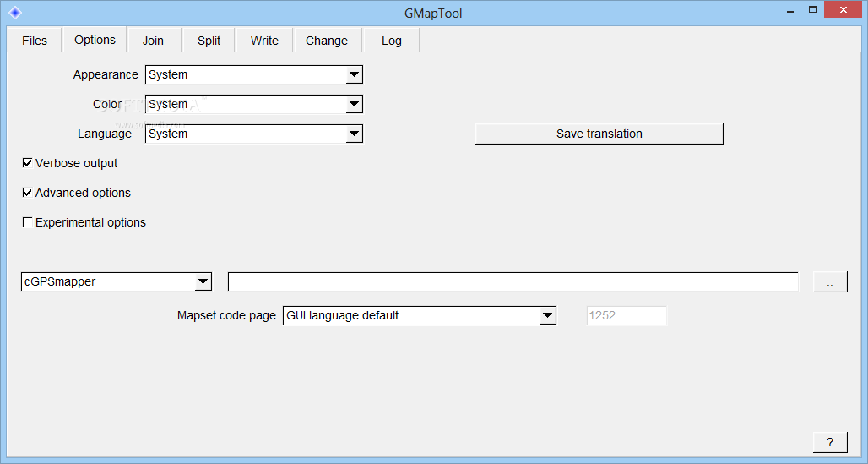Click the GMapTool app icon in title bar
The width and height of the screenshot is (868, 464).
15,12
